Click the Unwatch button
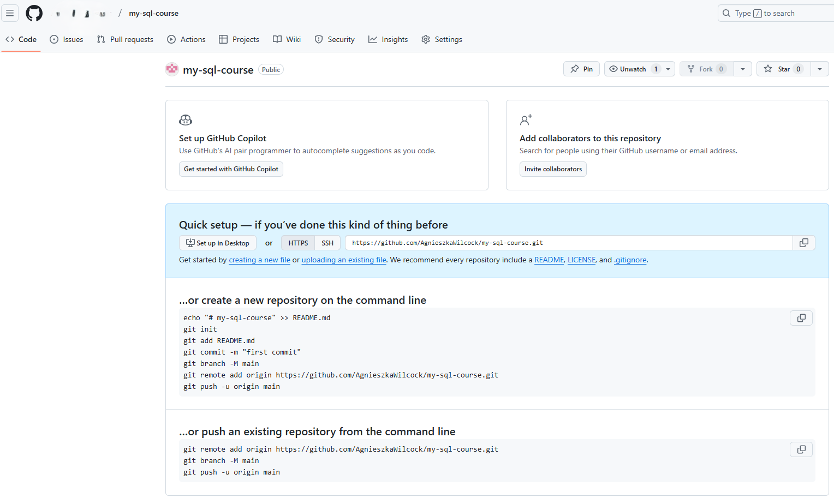This screenshot has height=504, width=834. (633, 69)
